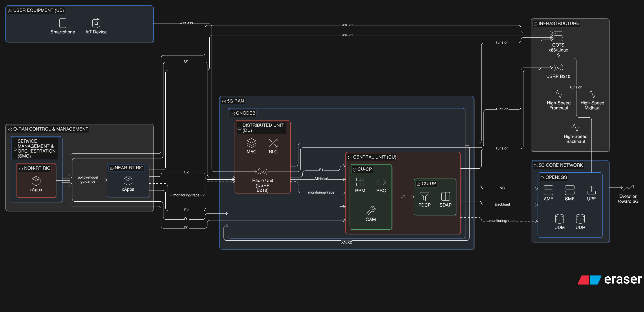Select the SDAP columns icon
This screenshot has width=644, height=312.
pos(446,196)
